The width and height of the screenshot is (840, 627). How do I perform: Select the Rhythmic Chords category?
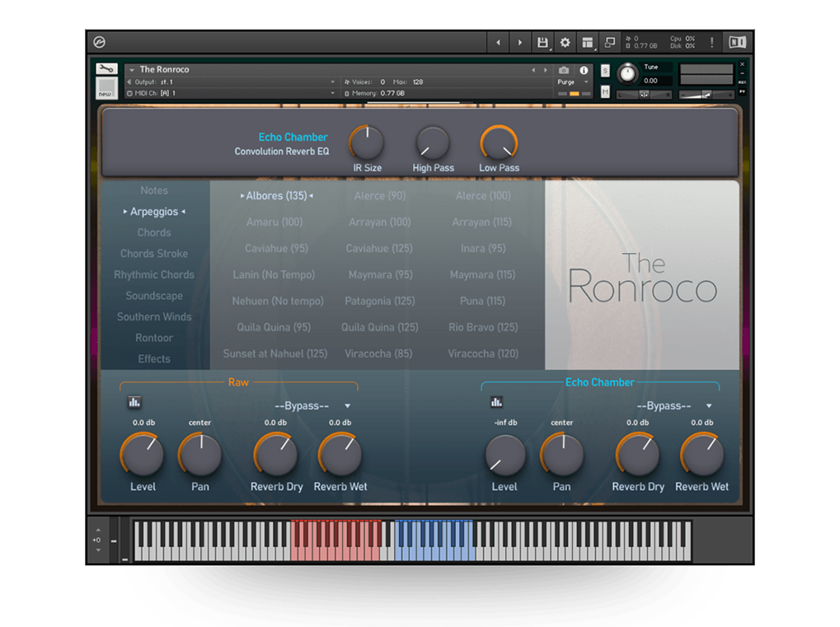tap(154, 274)
